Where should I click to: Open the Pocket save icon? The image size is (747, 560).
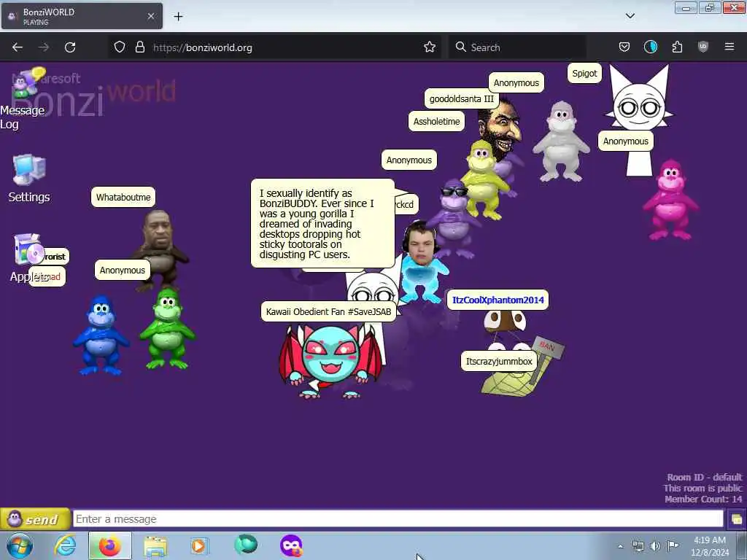coord(624,47)
